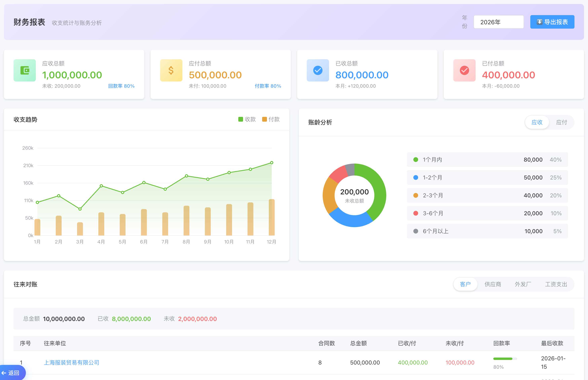Select the 外发厂 tab
The width and height of the screenshot is (588, 380).
(523, 284)
